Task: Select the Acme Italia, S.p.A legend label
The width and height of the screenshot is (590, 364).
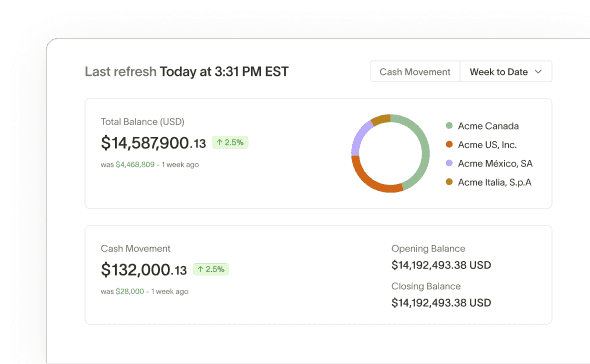Action: [x=494, y=182]
